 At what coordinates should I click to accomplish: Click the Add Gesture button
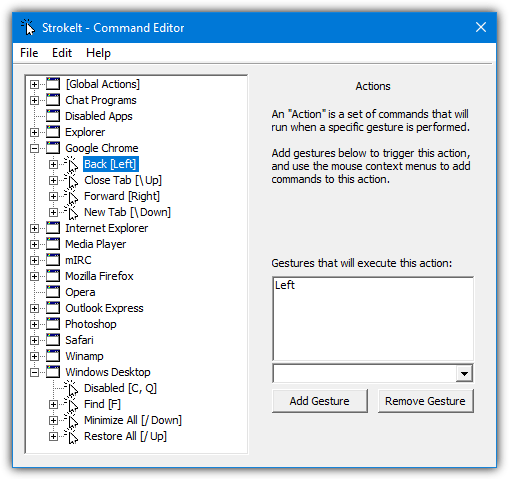tap(320, 401)
